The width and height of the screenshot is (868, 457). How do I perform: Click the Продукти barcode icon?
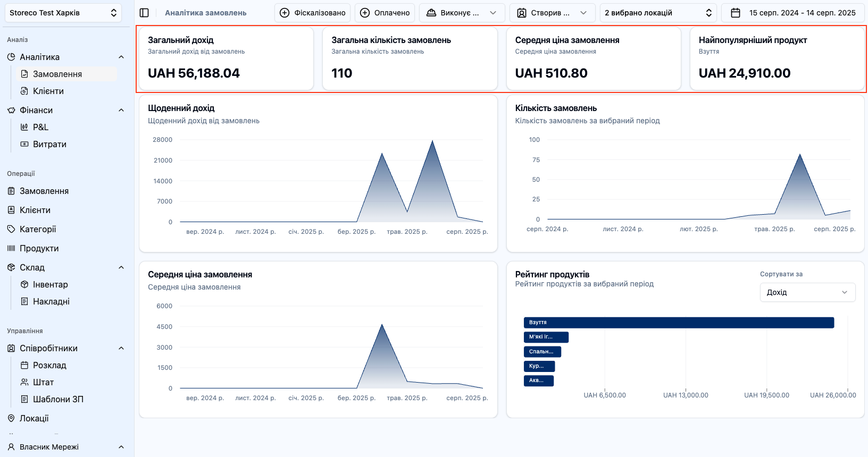tap(11, 248)
